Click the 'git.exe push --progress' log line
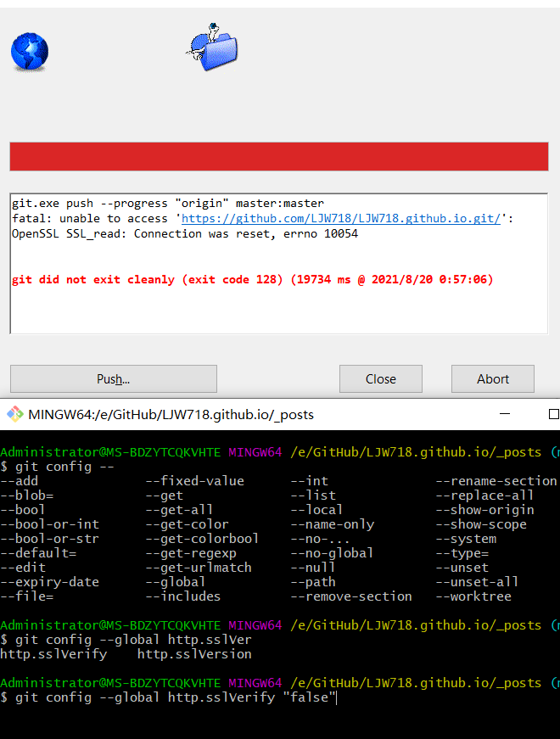The height and width of the screenshot is (739, 560). tap(168, 204)
